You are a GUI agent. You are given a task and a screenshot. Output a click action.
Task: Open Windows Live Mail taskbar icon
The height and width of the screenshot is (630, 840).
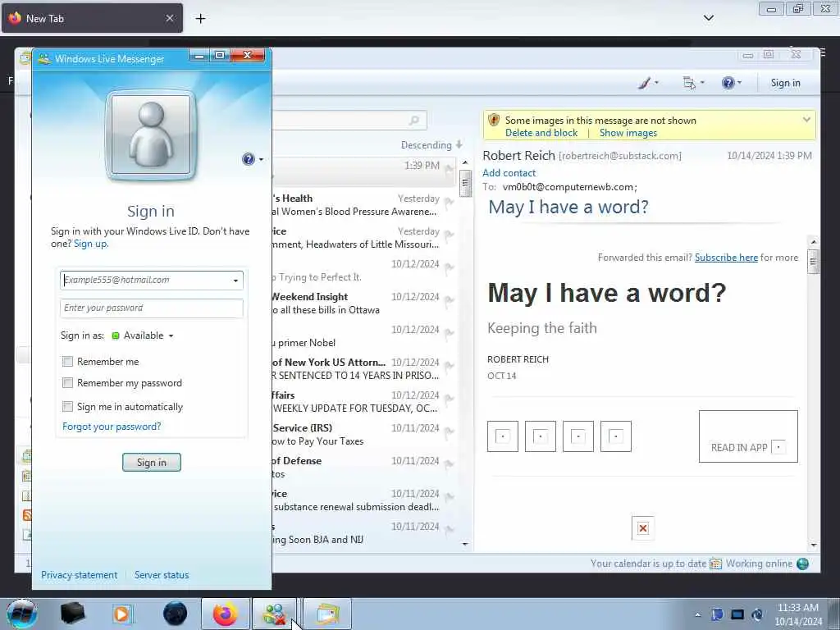(327, 614)
